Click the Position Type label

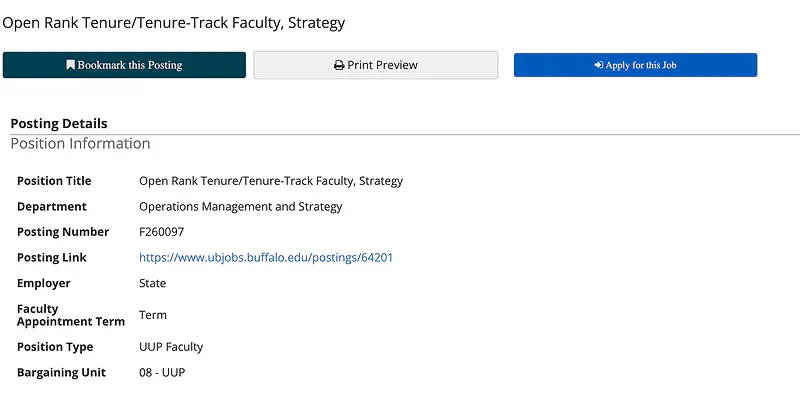[55, 347]
